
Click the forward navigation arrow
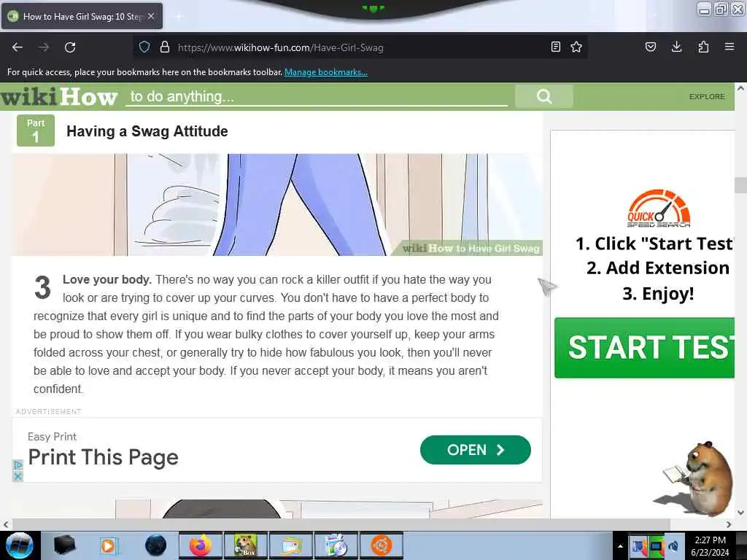click(44, 47)
